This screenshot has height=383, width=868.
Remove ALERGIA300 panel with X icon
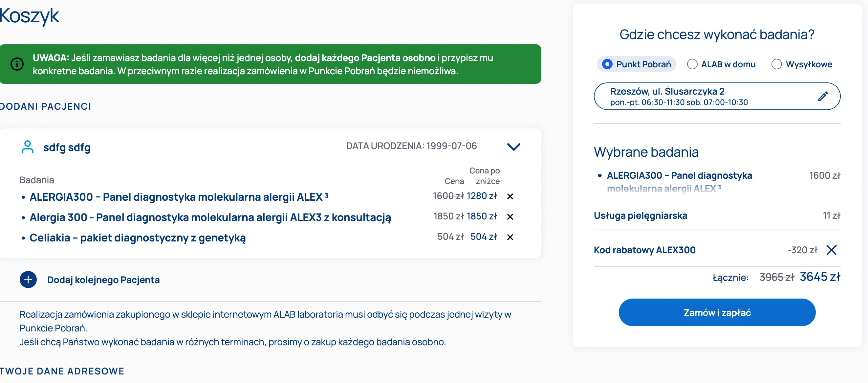(510, 196)
